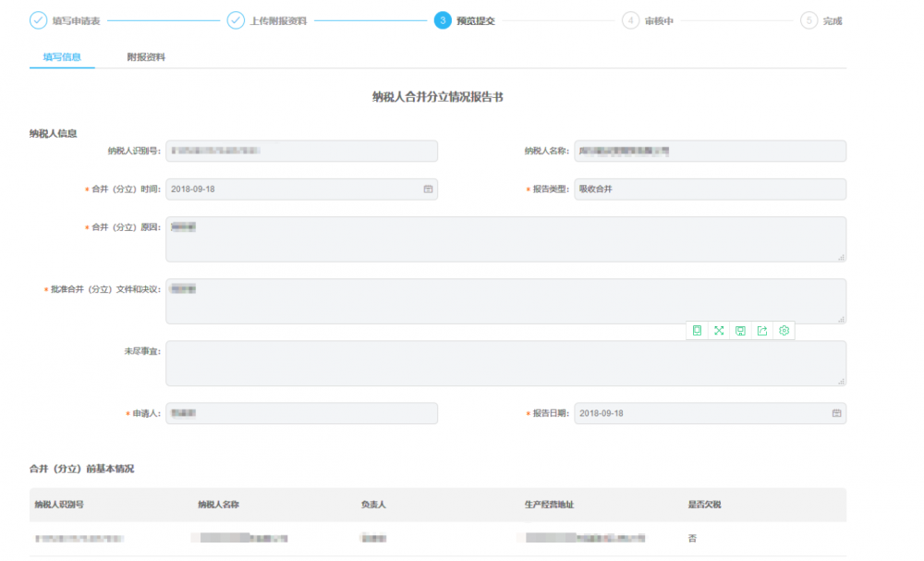Open settings via the green gear icon
Image resolution: width=924 pixels, height=561 pixels.
pos(784,331)
